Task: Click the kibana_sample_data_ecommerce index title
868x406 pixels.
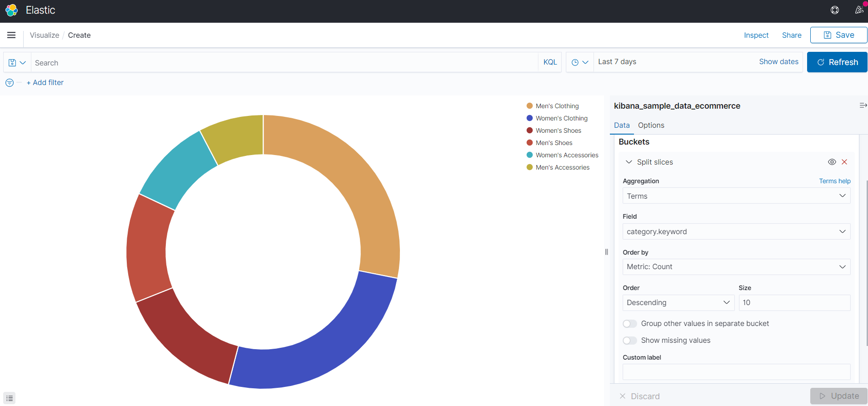Action: click(x=677, y=106)
